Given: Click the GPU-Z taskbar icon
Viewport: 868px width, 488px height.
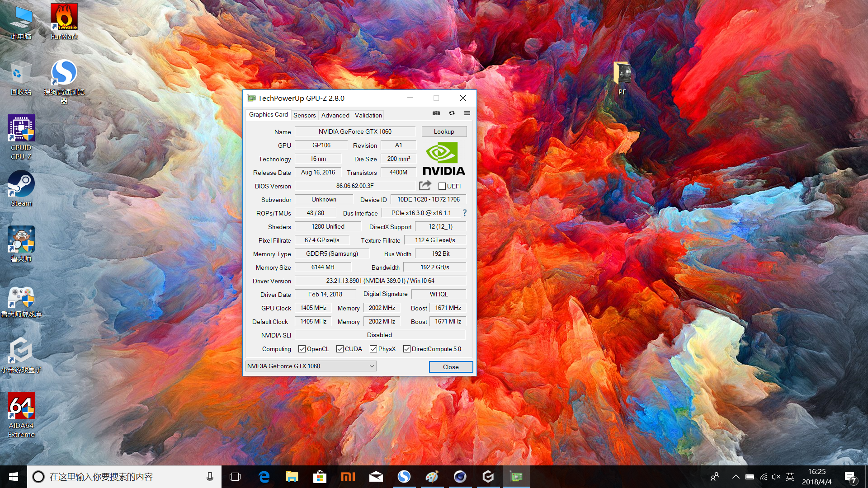Looking at the screenshot, I should (516, 477).
